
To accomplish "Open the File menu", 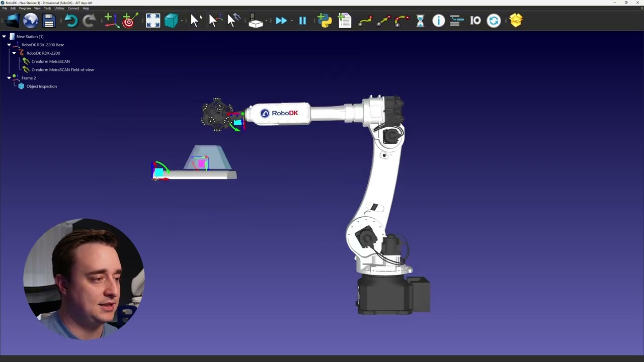I will 5,8.
